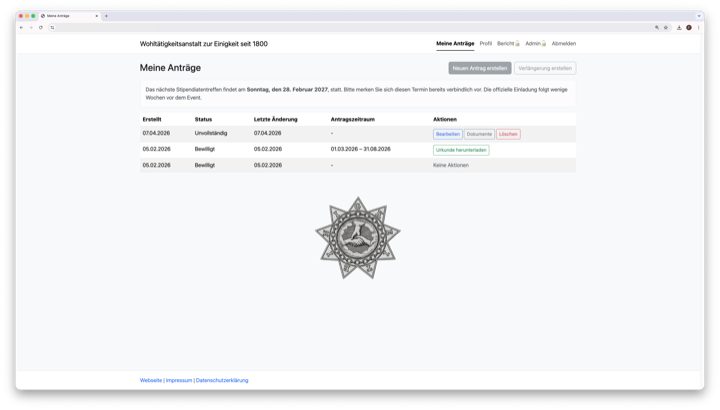Screen dimensions: 720x410
Task: Open the locked Admin menu item
Action: [x=536, y=44]
